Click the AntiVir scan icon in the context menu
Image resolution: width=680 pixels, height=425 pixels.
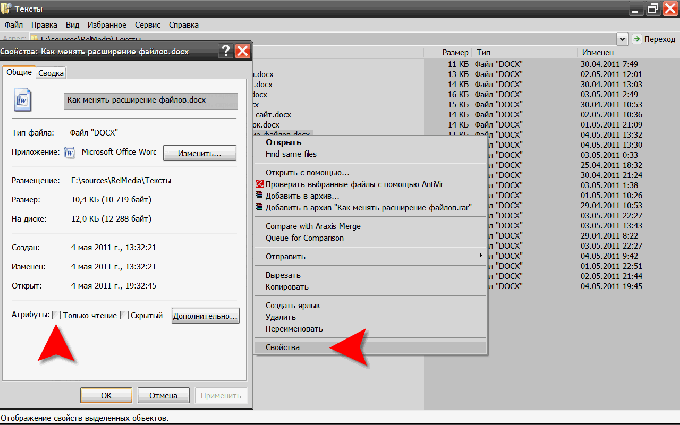coord(260,185)
